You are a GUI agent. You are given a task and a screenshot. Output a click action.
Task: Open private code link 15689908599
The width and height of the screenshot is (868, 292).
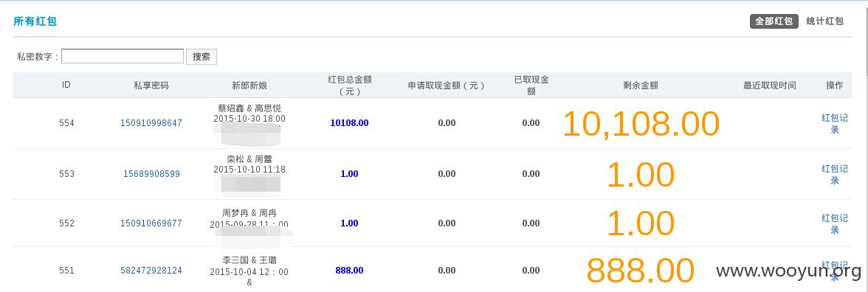[x=151, y=174]
